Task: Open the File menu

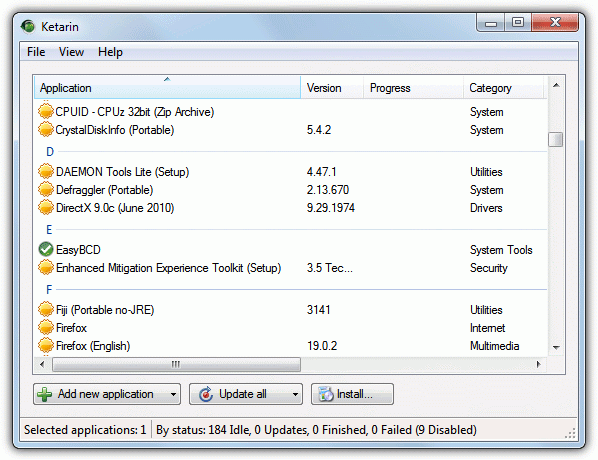Action: (36, 52)
